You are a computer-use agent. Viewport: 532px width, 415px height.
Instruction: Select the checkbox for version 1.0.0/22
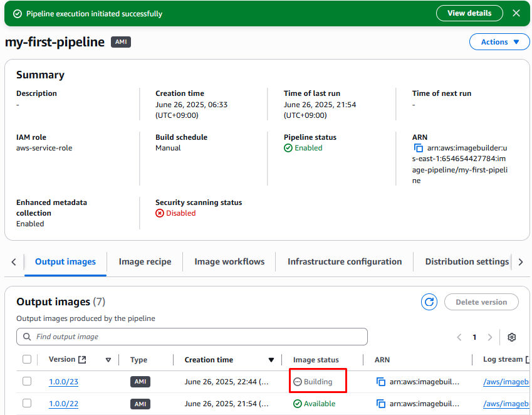click(x=27, y=404)
